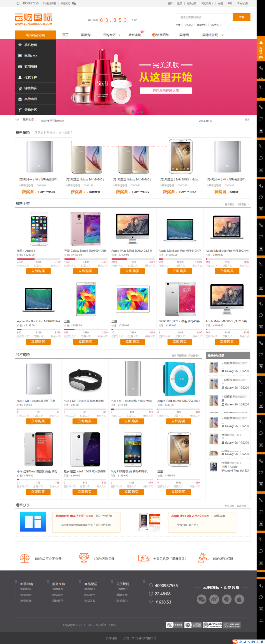Click the TOP back-to-top icon
This screenshot has height=644, width=265.
coord(261,621)
